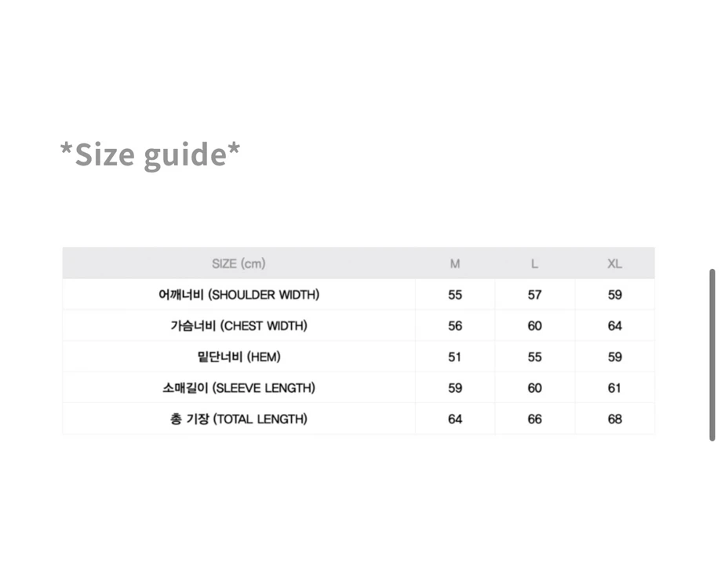Click shoulder width value 55 for M
The width and height of the screenshot is (721, 588).
click(455, 295)
